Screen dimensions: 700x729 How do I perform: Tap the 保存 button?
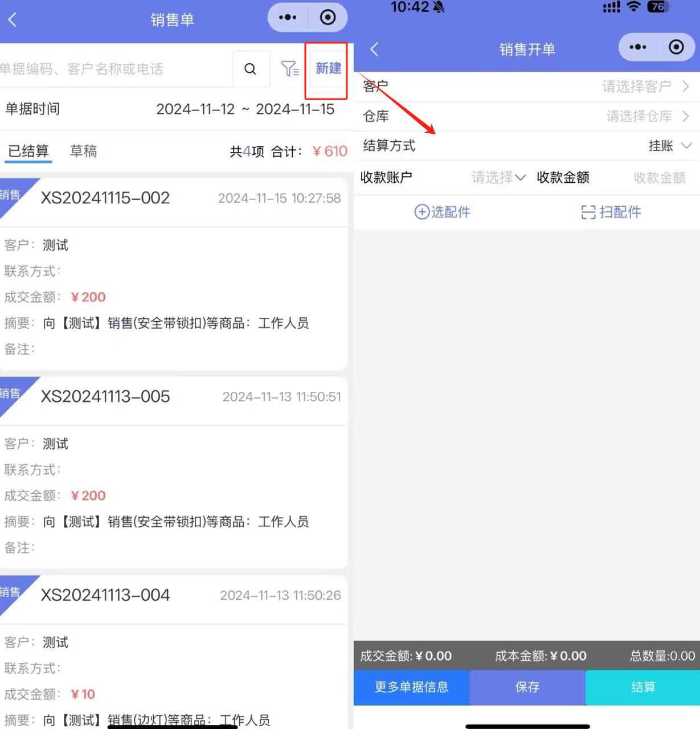point(527,687)
